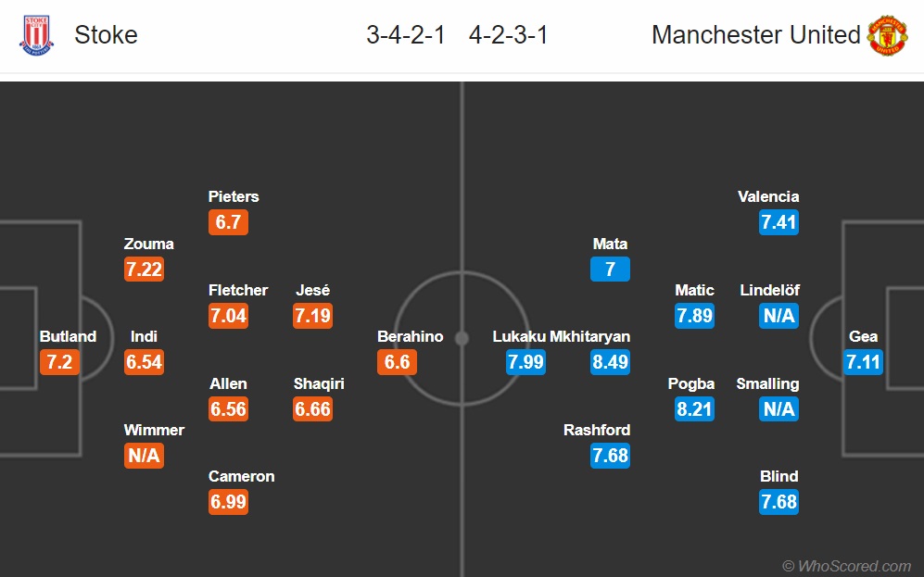This screenshot has width=924, height=577.
Task: Click Wimmer's orange N/A badge
Action: tap(144, 455)
